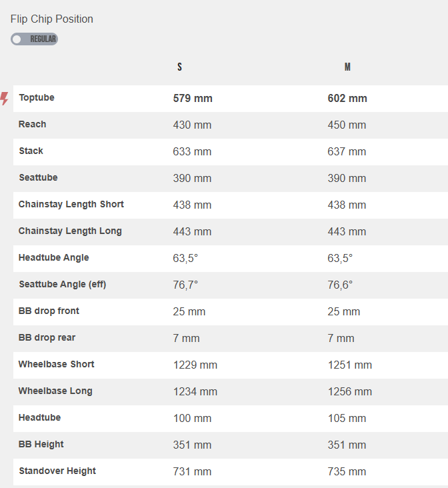Click the Chainstay Length Long label
448x488 pixels.
pyautogui.click(x=70, y=231)
